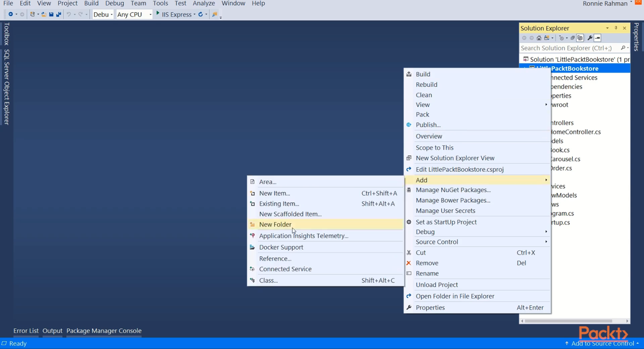Click the Properties wrench icon in the context menu
The width and height of the screenshot is (644, 349).
409,308
